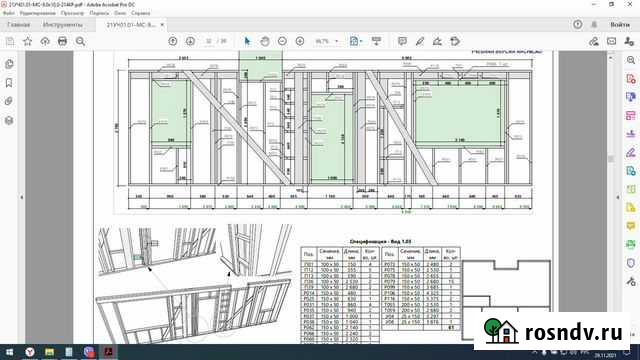
Task: Open the Справка menu
Action: click(x=141, y=13)
